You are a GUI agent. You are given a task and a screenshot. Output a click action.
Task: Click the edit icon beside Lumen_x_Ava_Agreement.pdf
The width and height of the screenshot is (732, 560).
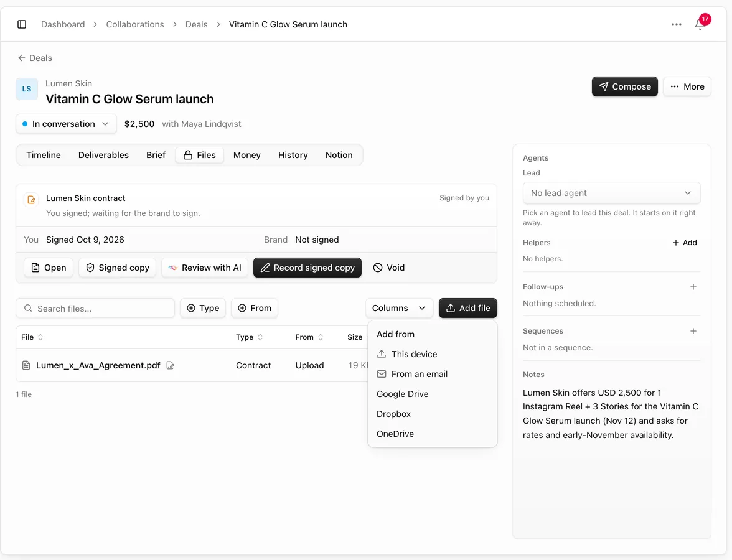171,365
